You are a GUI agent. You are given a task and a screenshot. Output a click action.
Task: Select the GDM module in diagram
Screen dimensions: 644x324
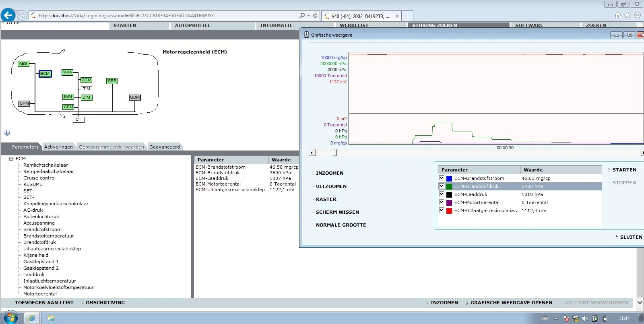(135, 97)
